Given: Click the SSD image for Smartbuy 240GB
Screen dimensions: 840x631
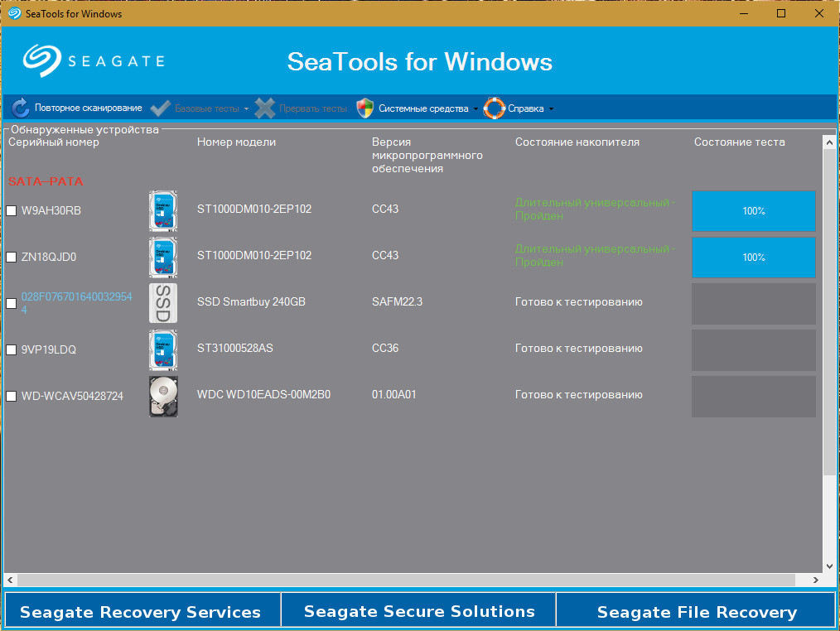Looking at the screenshot, I should [x=163, y=304].
